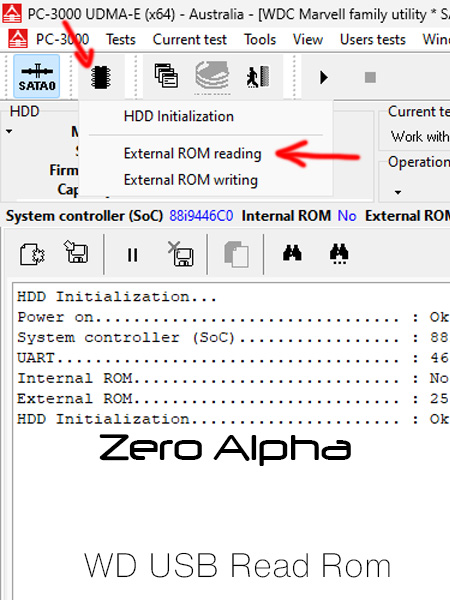Click SoC value 88i9446C0

201,216
